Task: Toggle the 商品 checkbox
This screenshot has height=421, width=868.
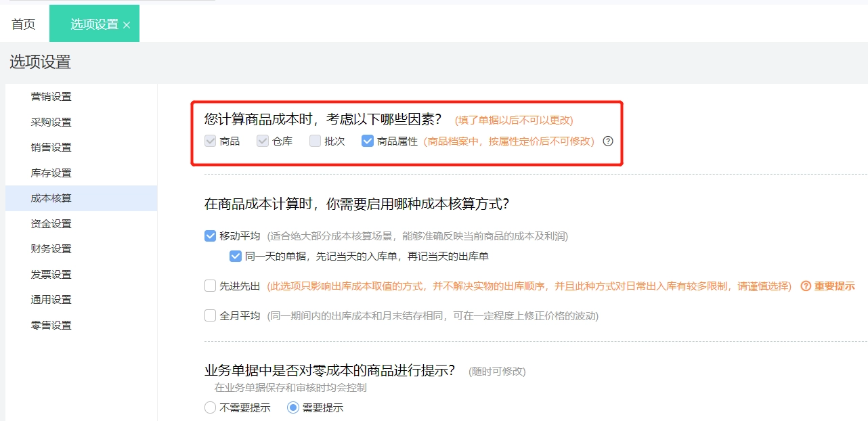Action: coord(210,141)
